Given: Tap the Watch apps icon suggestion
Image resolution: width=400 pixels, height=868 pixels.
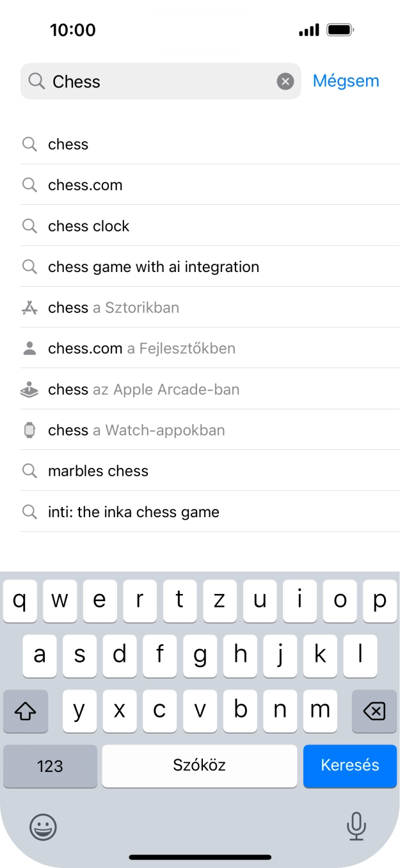Looking at the screenshot, I should [29, 430].
